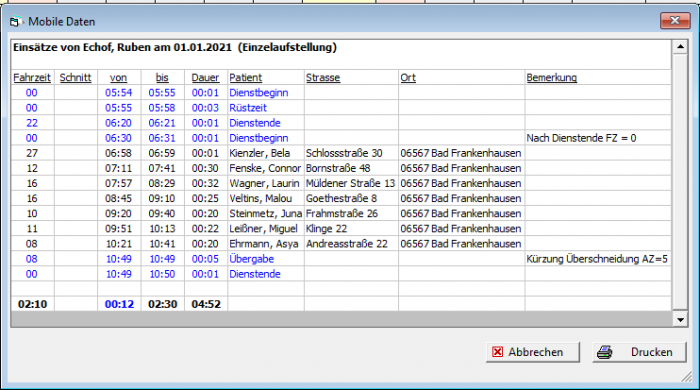
Task: Click total Dauer 04:52
Action: coord(206,304)
